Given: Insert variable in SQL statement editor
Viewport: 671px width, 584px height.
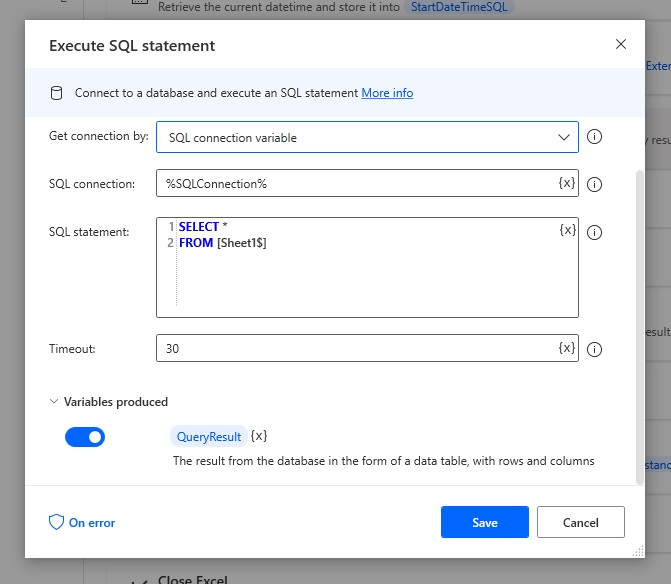Looking at the screenshot, I should (x=567, y=230).
